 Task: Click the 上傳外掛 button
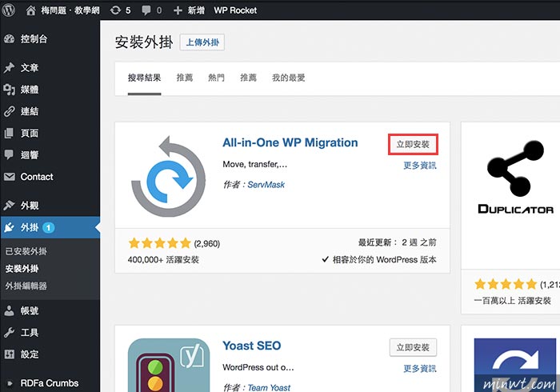202,42
